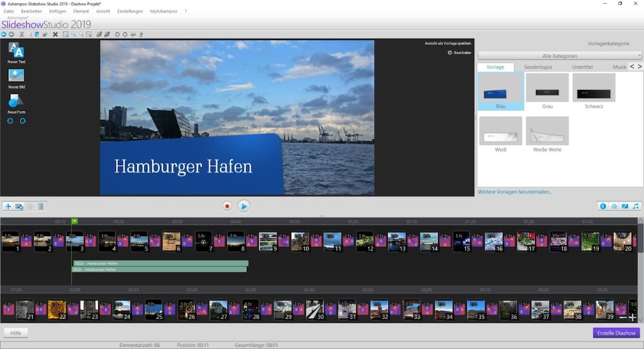Click the blue transition-panel icon
Screen dimensions: 644x349
tap(625, 206)
